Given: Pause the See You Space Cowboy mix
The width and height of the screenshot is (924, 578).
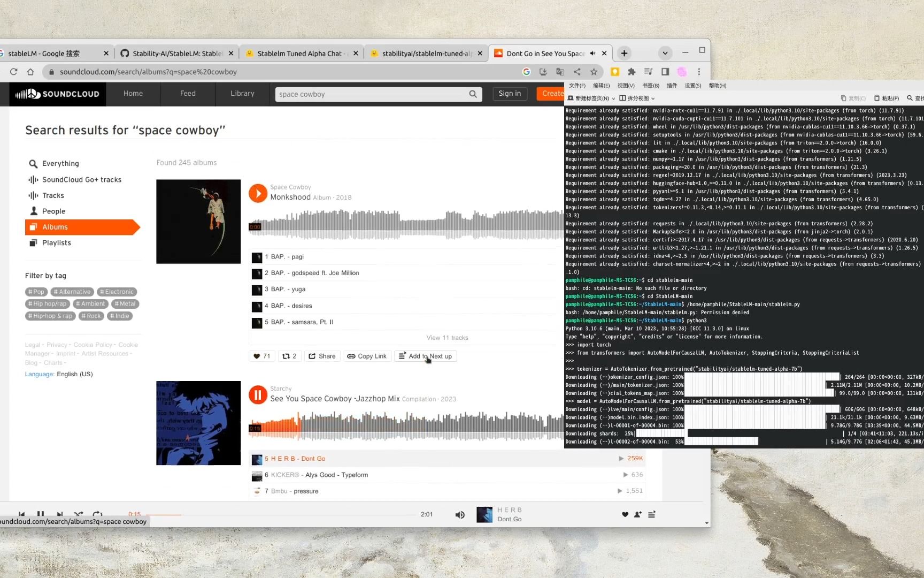Looking at the screenshot, I should (x=258, y=395).
